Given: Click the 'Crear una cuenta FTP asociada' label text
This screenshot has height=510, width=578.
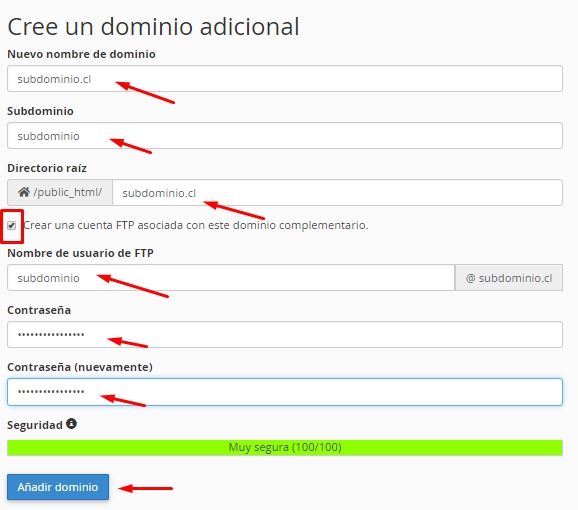Looking at the screenshot, I should [196, 225].
